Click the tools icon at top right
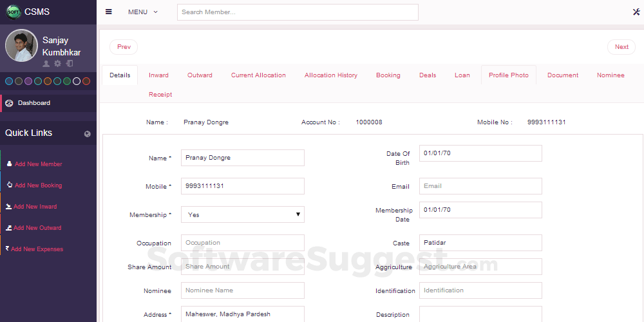 [x=636, y=12]
